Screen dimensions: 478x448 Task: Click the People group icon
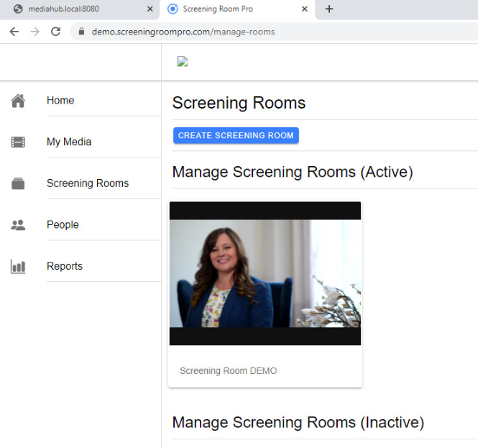[x=18, y=225]
